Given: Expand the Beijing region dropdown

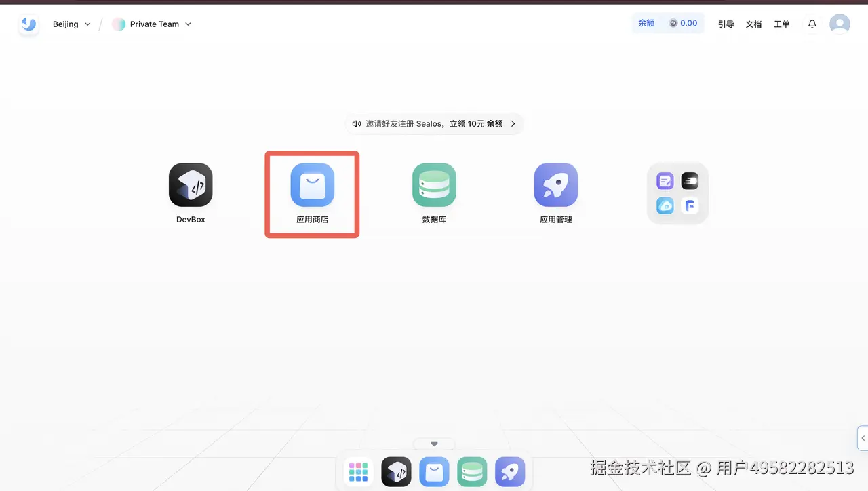Looking at the screenshot, I should pos(72,24).
